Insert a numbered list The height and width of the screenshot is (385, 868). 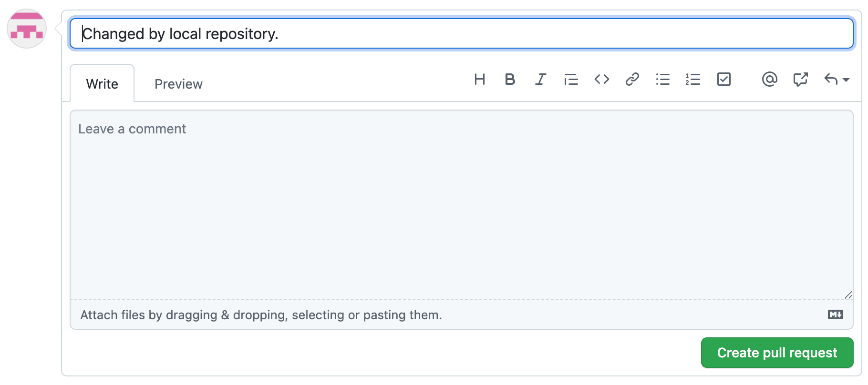click(x=693, y=79)
